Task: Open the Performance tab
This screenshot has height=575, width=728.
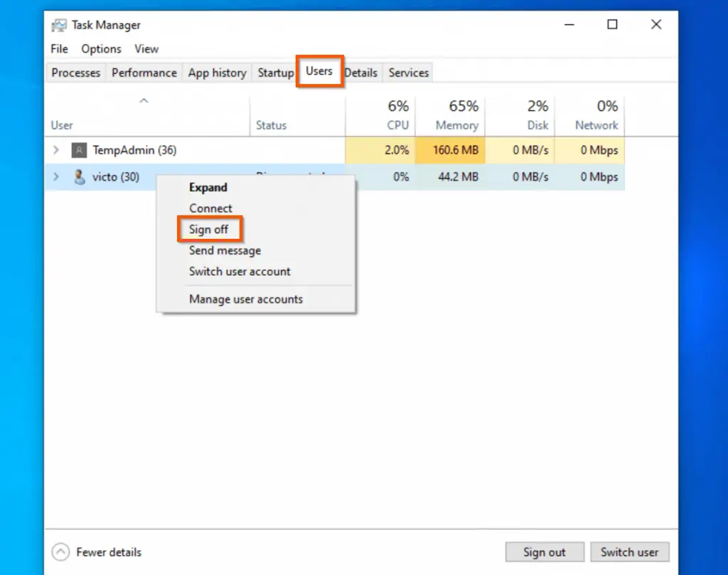Action: 144,72
